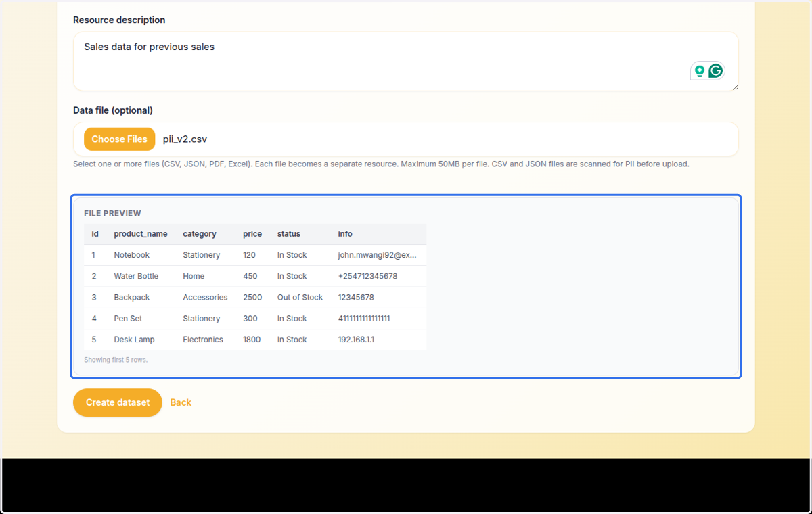The height and width of the screenshot is (514, 812).
Task: Click the Choose Files button
Action: [119, 139]
